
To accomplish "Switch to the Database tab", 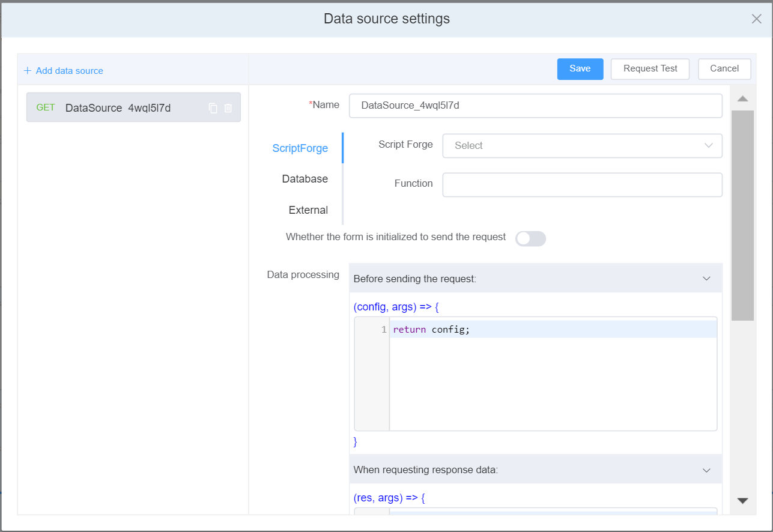I will 305,179.
